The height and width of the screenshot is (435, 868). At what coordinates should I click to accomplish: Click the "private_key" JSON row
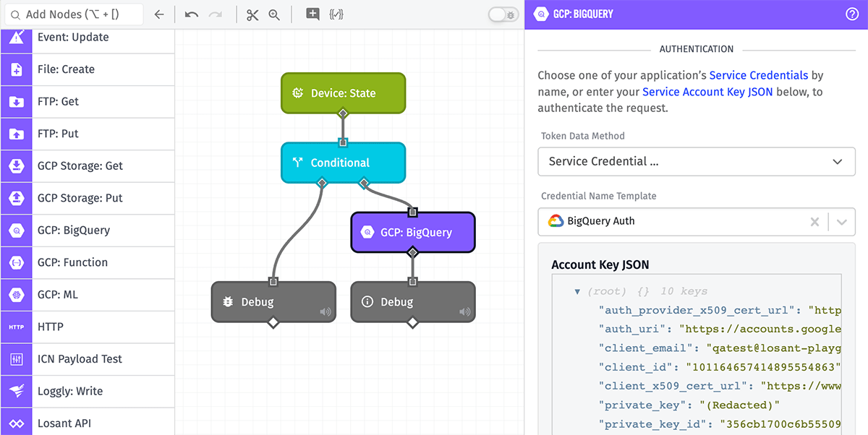689,405
